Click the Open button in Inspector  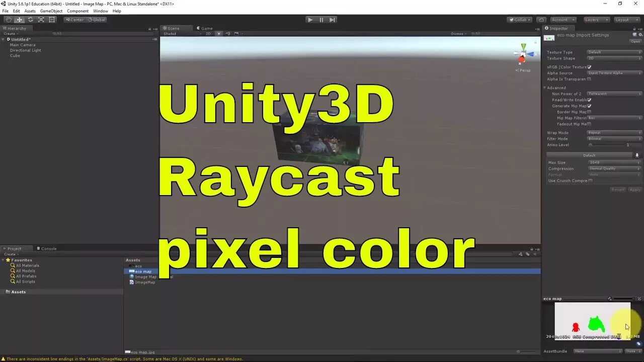(x=635, y=42)
